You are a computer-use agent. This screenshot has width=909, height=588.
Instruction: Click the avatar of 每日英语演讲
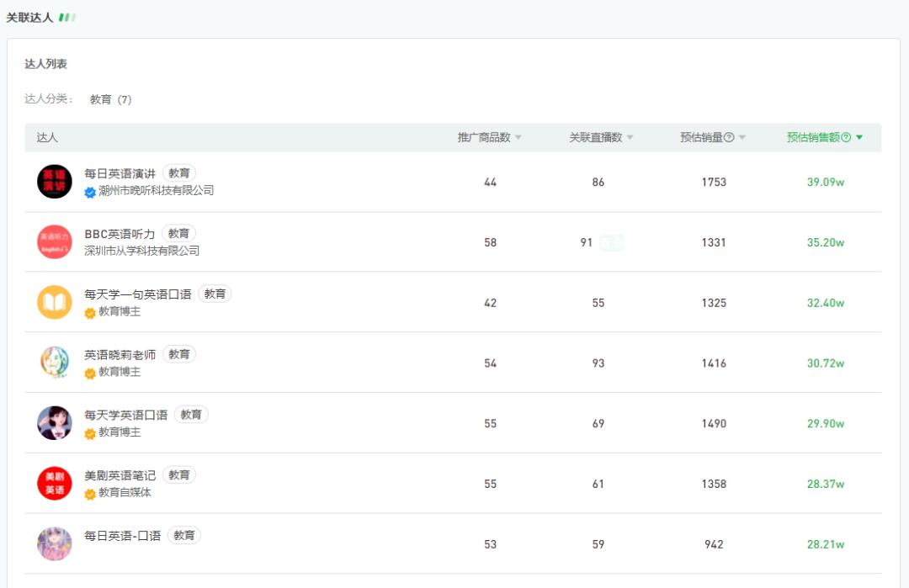click(55, 181)
